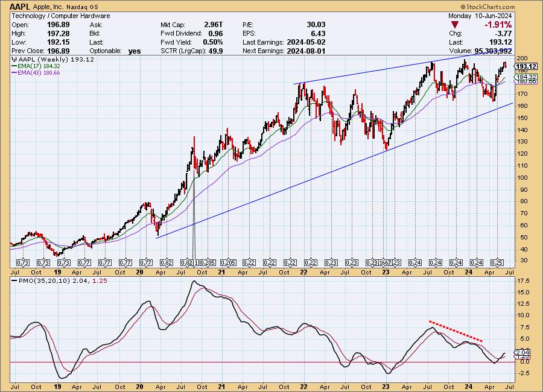The width and height of the screenshot is (543, 392).
Task: Click the red down-triangle change indicator
Action: 455,25
